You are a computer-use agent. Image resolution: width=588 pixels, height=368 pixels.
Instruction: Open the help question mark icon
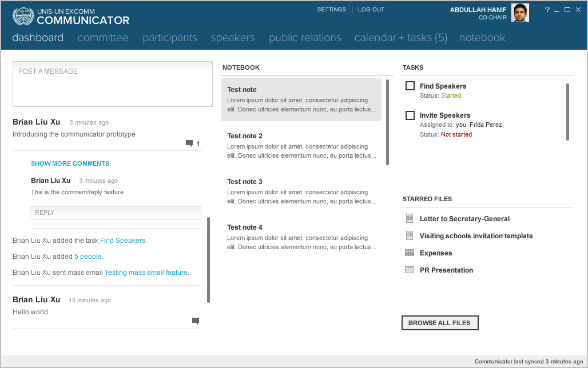(x=547, y=9)
